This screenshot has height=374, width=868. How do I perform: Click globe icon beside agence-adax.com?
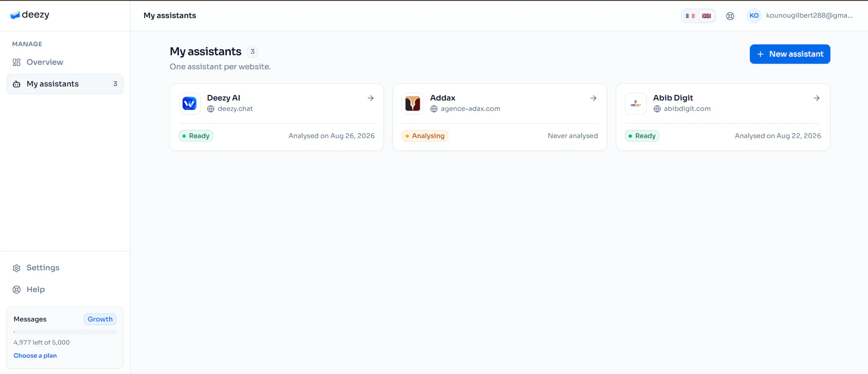(434, 109)
